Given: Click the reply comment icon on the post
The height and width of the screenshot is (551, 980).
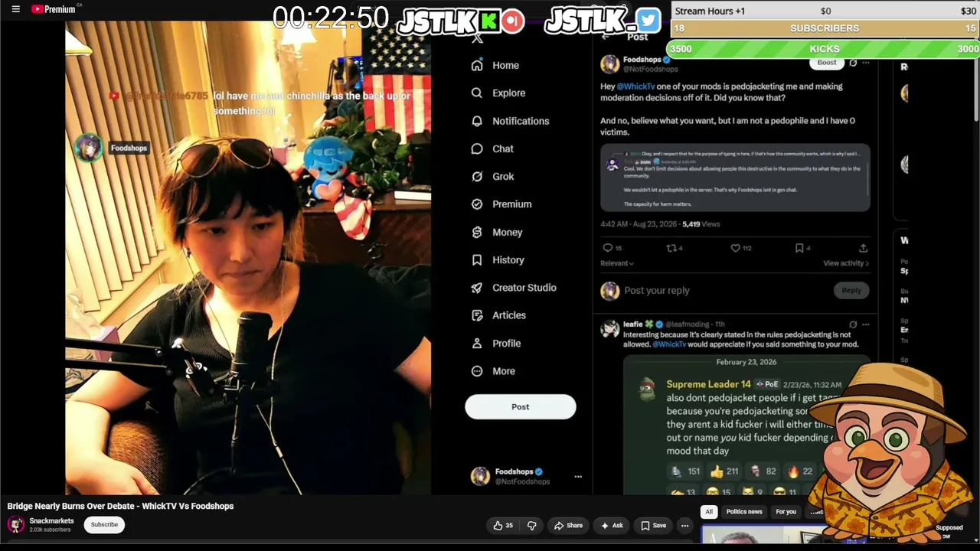Looking at the screenshot, I should pyautogui.click(x=608, y=248).
